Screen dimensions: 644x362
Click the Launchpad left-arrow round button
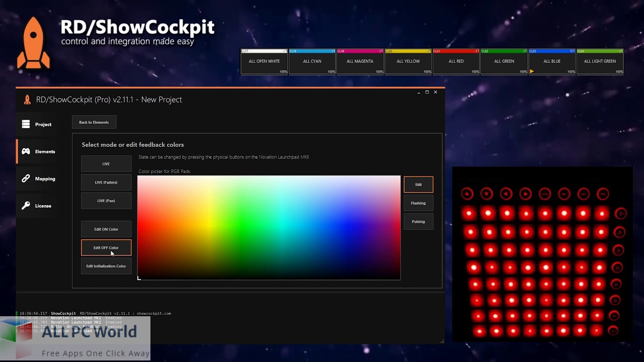(x=506, y=194)
